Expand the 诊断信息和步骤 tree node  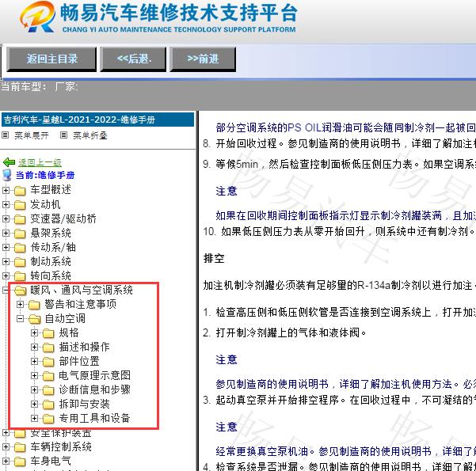click(34, 390)
